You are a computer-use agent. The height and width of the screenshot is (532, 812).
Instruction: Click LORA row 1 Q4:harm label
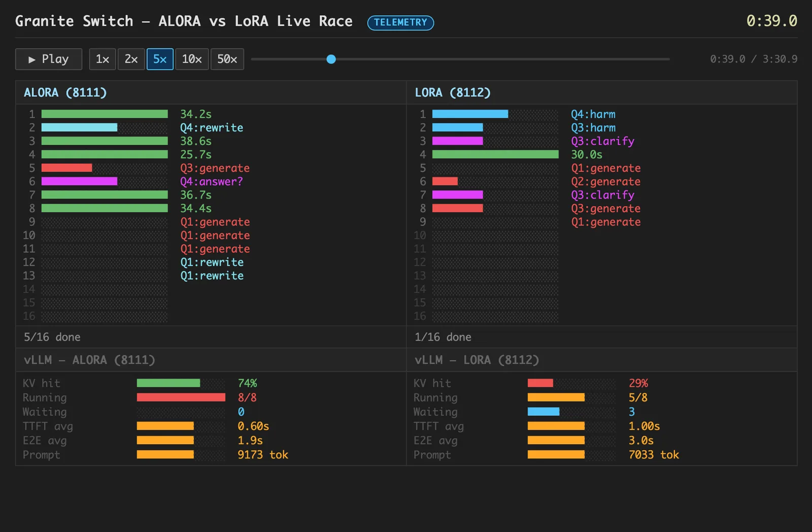click(593, 114)
